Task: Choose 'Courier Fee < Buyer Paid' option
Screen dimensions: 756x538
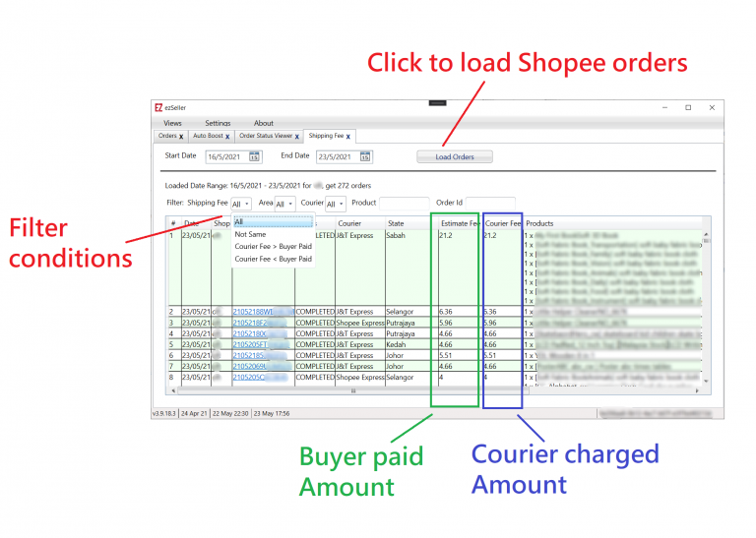Action: 273,259
